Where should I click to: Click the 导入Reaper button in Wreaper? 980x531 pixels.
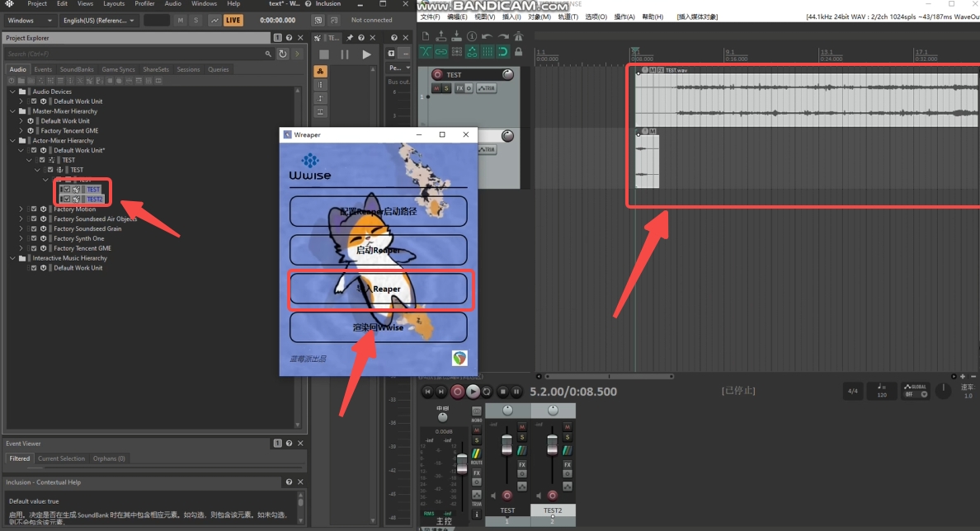coord(378,289)
